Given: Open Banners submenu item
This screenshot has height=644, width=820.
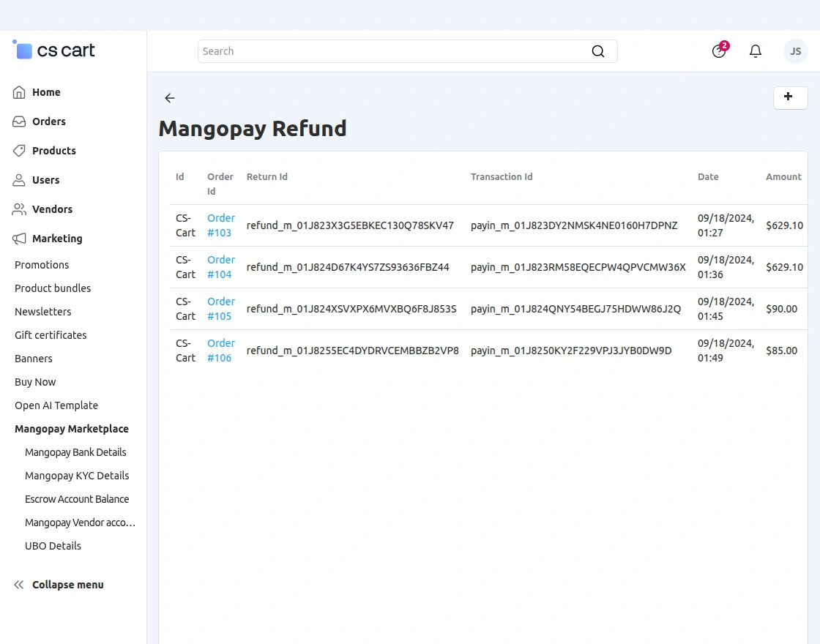Looking at the screenshot, I should pyautogui.click(x=34, y=359).
